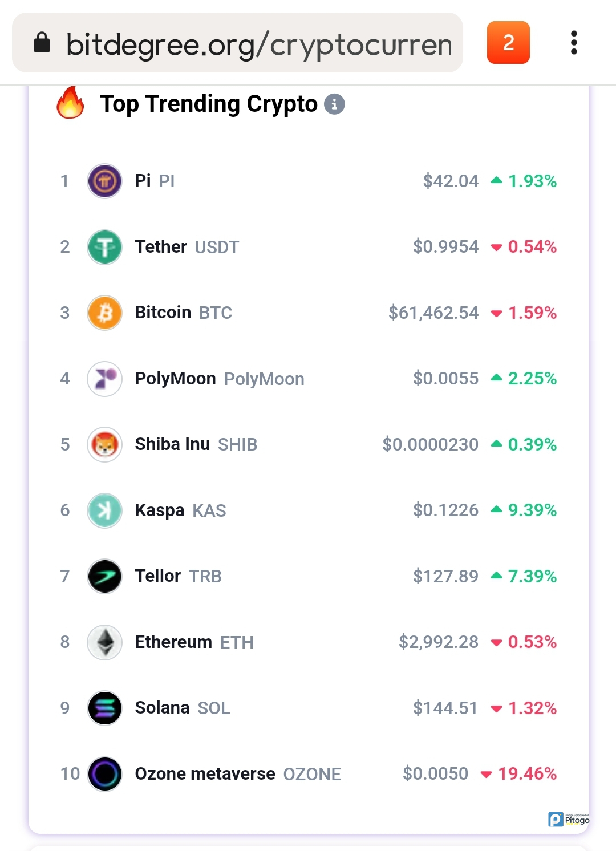Click the Ethereum diamond logo icon

click(x=104, y=642)
